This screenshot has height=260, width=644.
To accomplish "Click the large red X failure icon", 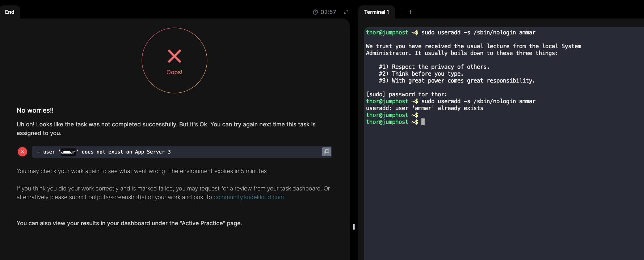I will 174,56.
